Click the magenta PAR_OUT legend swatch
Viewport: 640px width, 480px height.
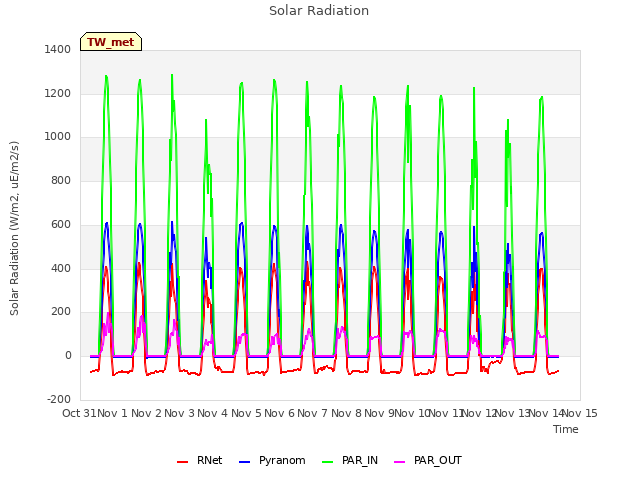coord(400,462)
